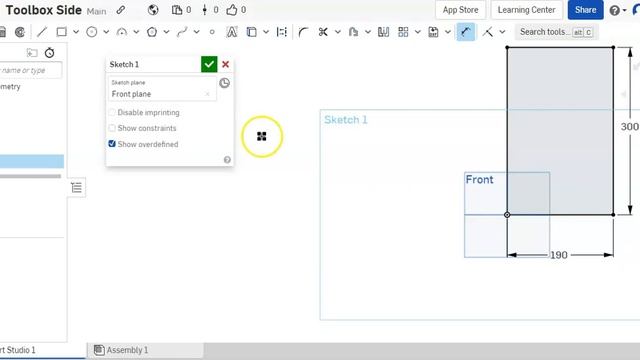Select the Transform/insert tool icon
The width and height of the screenshot is (640, 360).
click(433, 32)
